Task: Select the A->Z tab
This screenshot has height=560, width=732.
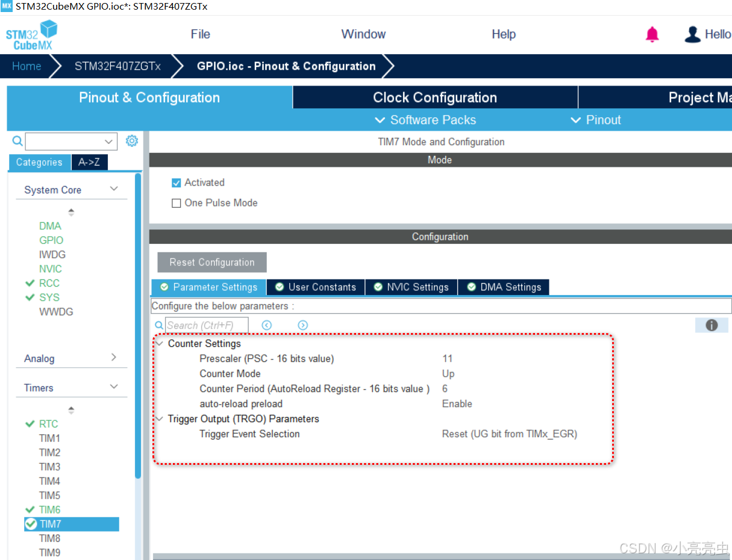Action: [89, 162]
